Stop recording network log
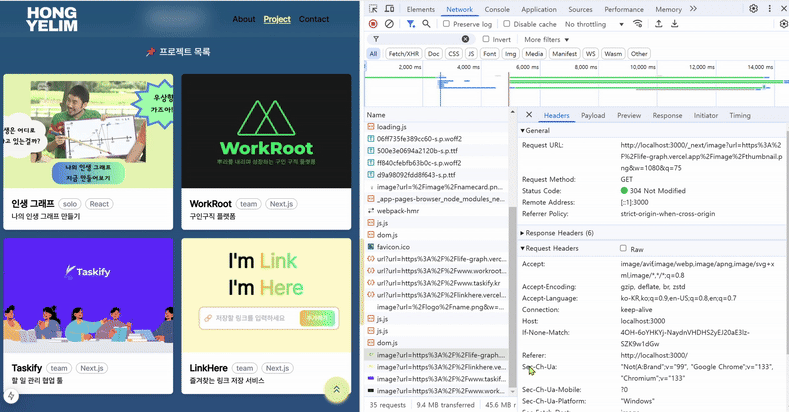 point(373,24)
